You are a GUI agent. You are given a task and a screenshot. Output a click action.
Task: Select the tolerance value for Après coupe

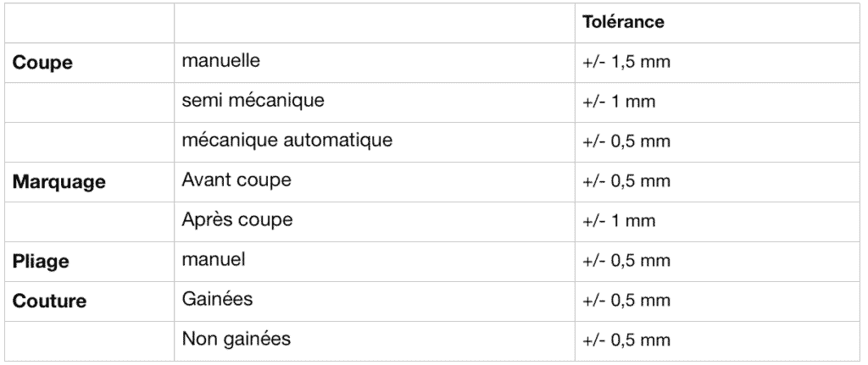point(620,221)
